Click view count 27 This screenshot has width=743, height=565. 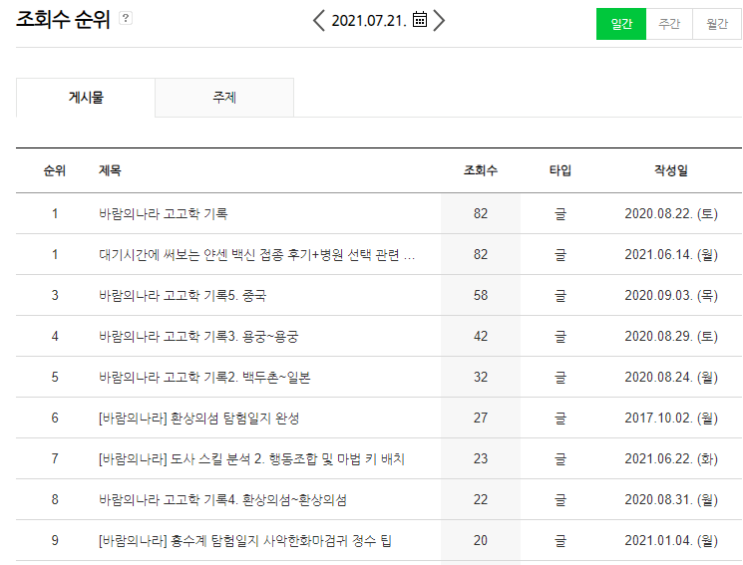480,418
